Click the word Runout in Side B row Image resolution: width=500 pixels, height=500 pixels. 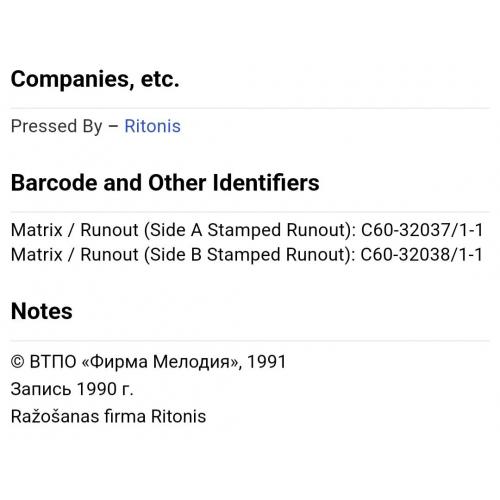(x=109, y=255)
